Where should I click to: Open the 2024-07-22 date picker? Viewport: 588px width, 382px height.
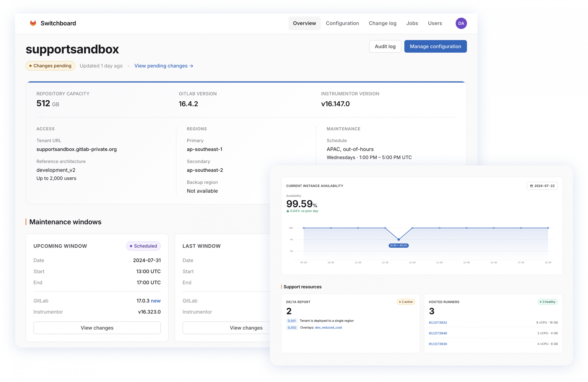pos(542,186)
